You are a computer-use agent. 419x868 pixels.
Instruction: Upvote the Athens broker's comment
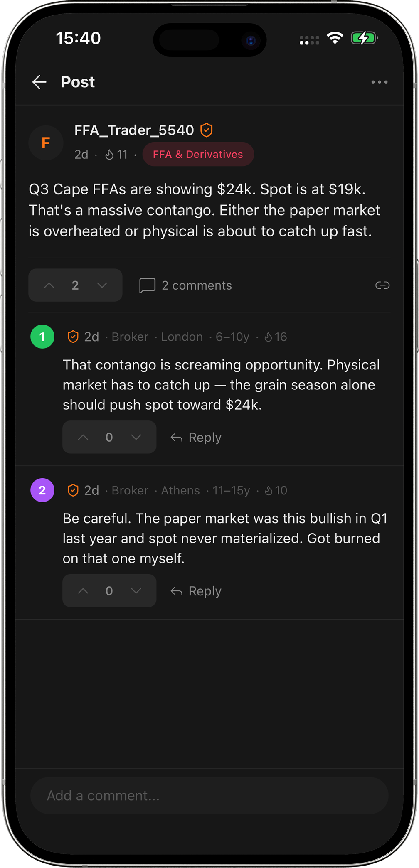pyautogui.click(x=83, y=590)
